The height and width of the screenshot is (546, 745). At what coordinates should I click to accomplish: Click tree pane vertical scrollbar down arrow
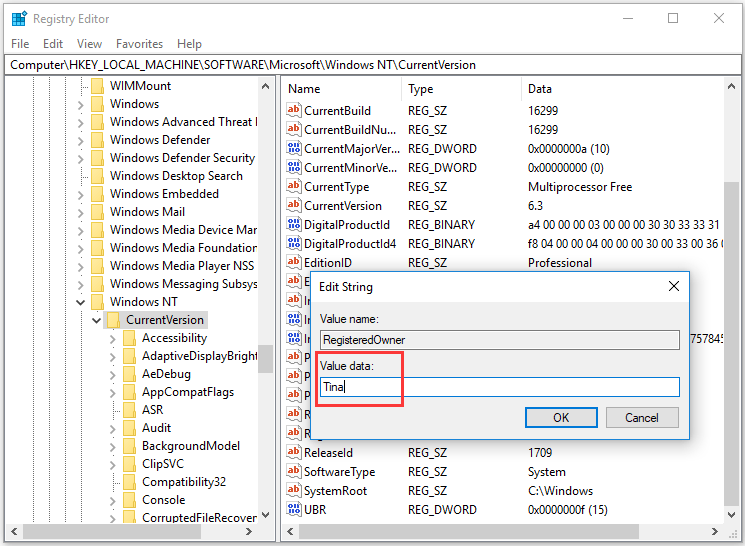point(265,515)
